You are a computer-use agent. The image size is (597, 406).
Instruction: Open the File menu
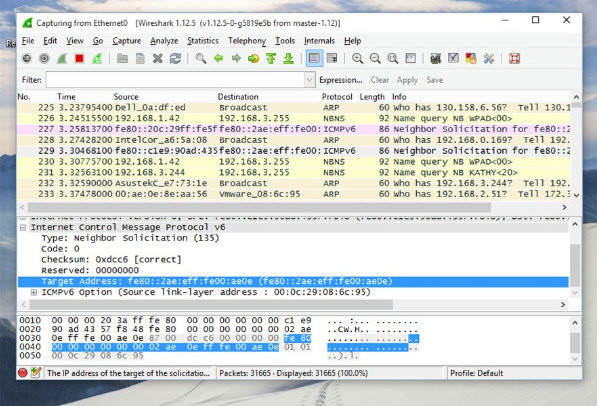pyautogui.click(x=28, y=41)
